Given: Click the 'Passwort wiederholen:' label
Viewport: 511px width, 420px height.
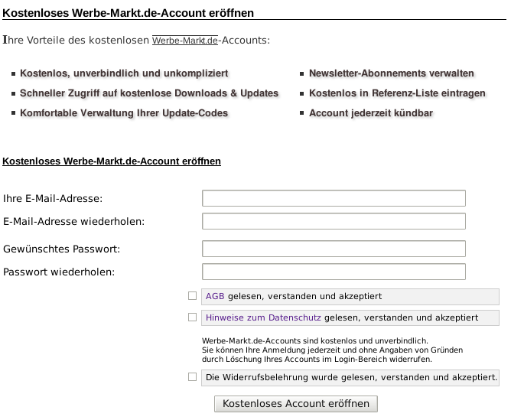Looking at the screenshot, I should 59,272.
